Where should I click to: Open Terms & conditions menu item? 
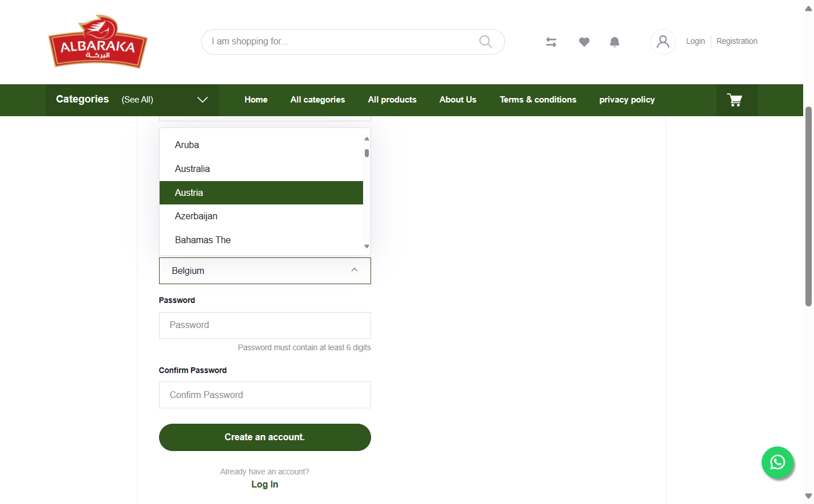[538, 100]
